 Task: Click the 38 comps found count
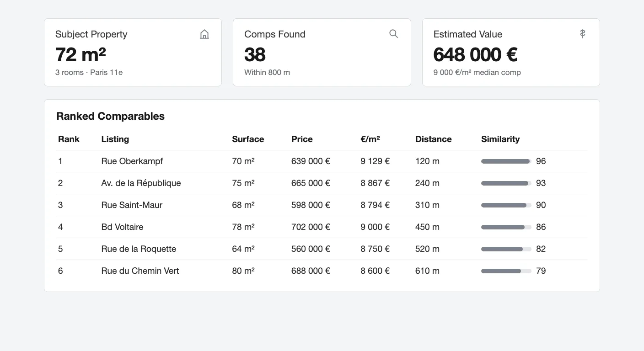[255, 55]
